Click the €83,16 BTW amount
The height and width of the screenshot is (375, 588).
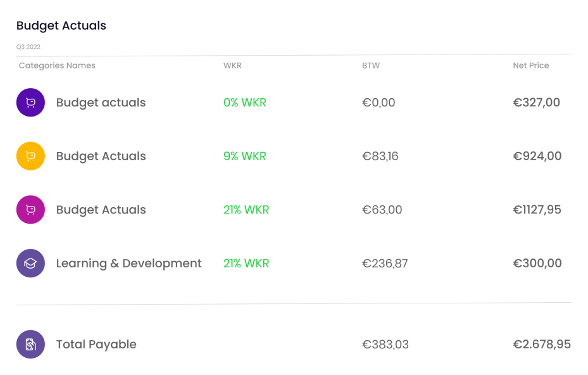coord(380,156)
